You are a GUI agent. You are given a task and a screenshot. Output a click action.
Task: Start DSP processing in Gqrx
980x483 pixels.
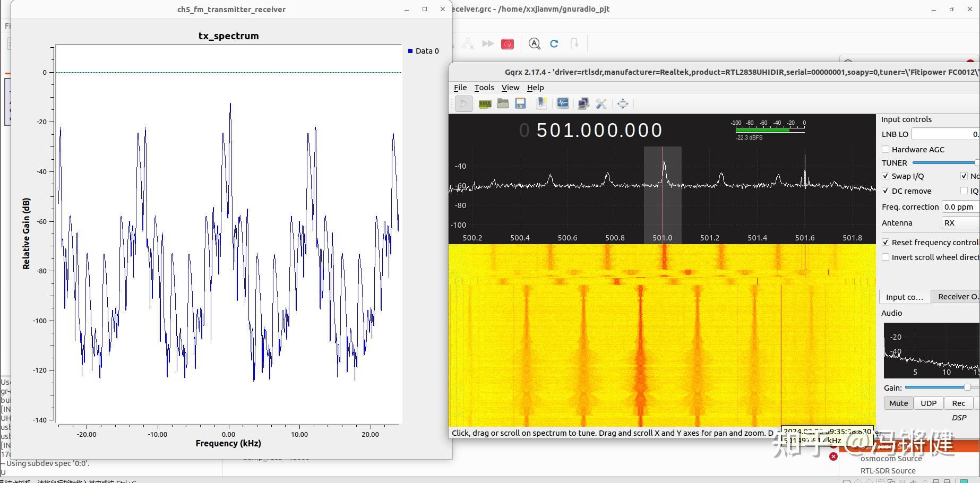coord(463,103)
